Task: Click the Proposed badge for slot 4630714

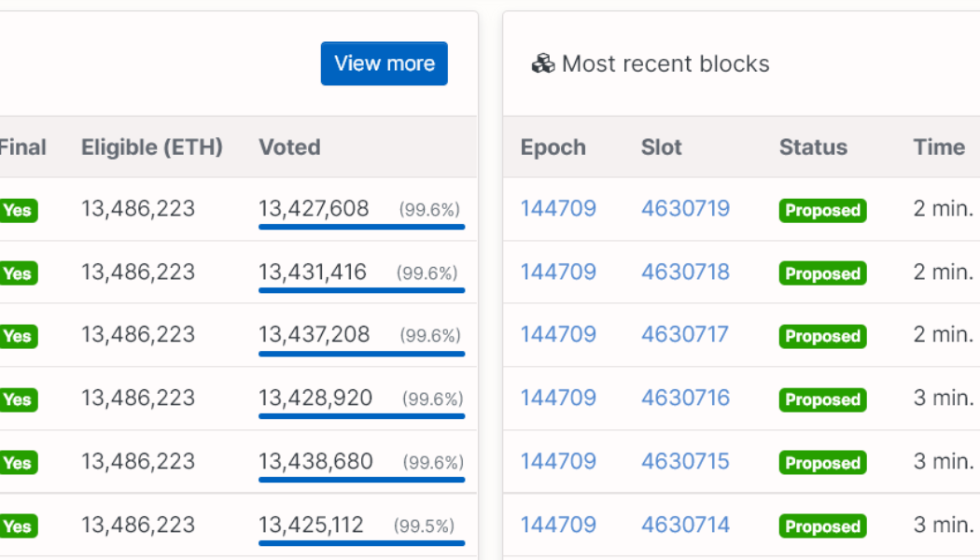Action: tap(822, 525)
